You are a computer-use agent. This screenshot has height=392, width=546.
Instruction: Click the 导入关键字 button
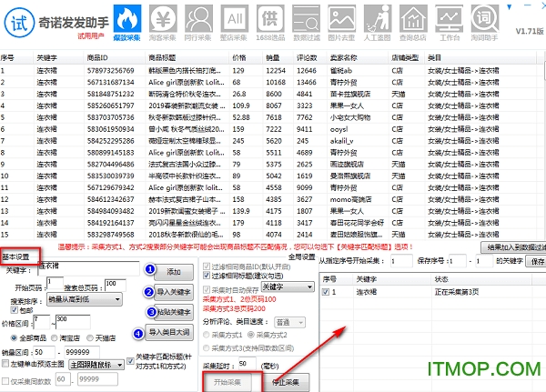[174, 293]
